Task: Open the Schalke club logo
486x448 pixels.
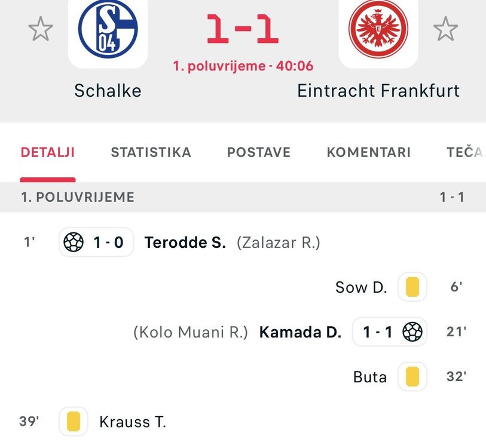Action: [x=108, y=29]
